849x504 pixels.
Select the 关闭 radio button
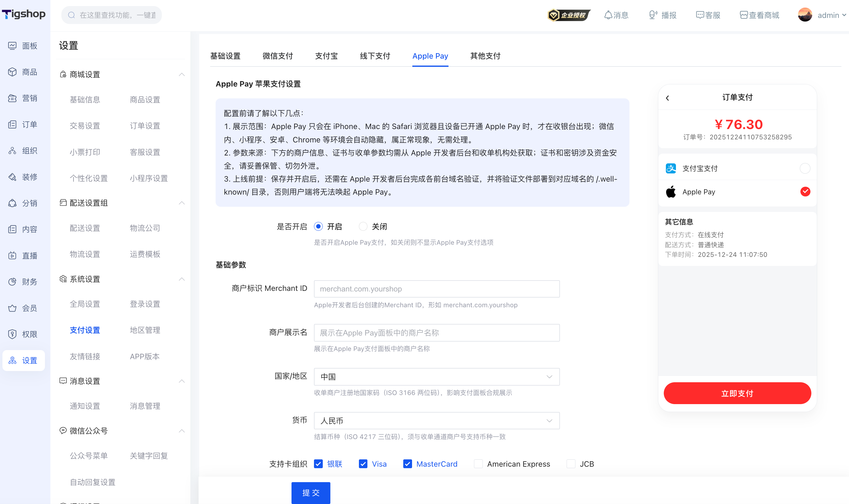click(x=363, y=226)
